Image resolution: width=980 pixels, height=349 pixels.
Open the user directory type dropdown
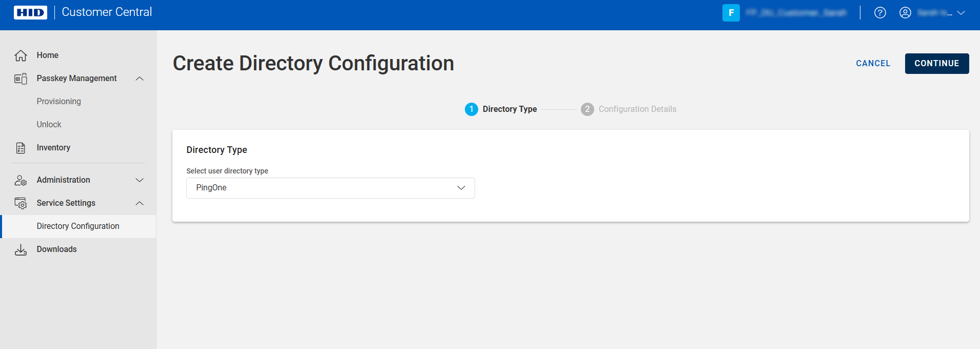pos(330,188)
